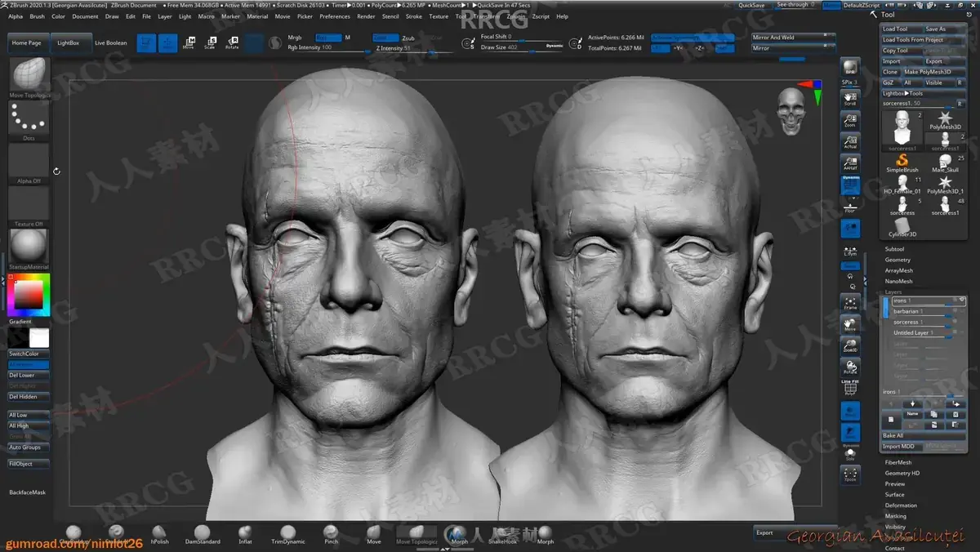Select the Inflat brush
Screen dimensions: 980x552
pos(245,533)
